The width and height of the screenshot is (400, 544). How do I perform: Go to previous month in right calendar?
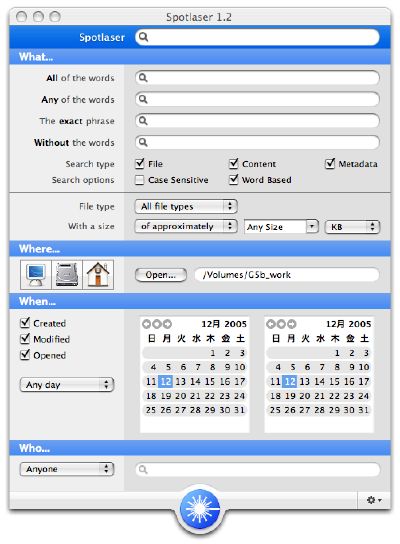pos(271,324)
